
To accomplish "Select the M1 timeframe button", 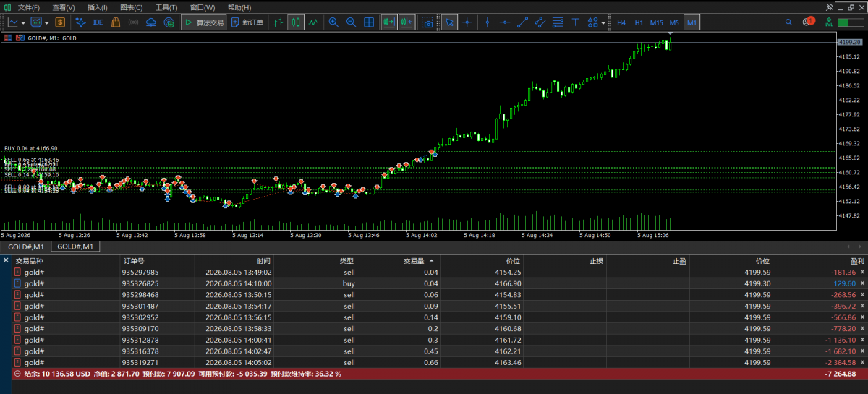I will coord(692,22).
